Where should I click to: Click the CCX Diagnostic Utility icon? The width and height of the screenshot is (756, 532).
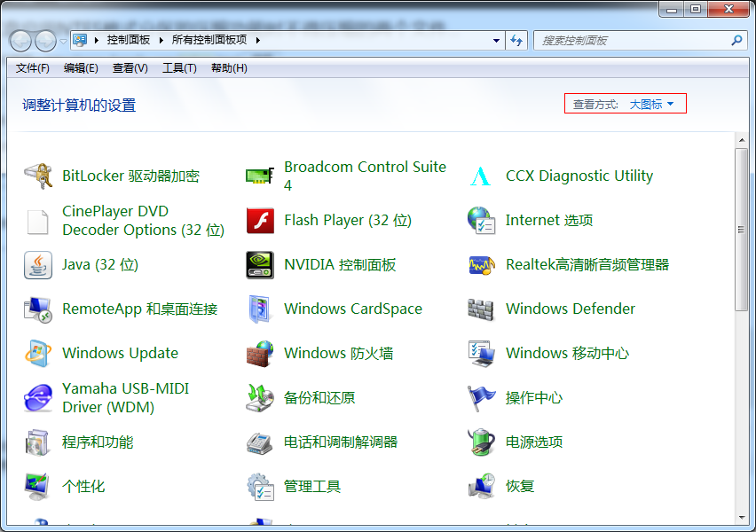click(x=481, y=176)
